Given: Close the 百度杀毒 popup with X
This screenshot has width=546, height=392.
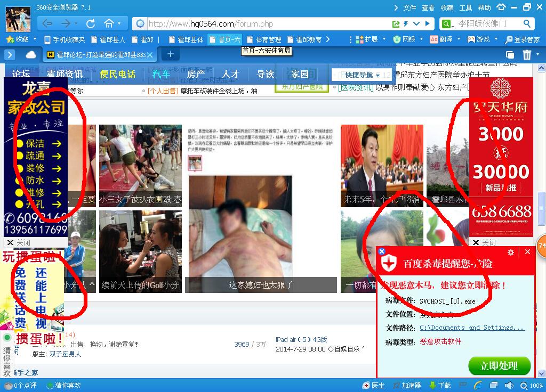Looking at the screenshot, I should click(527, 252).
